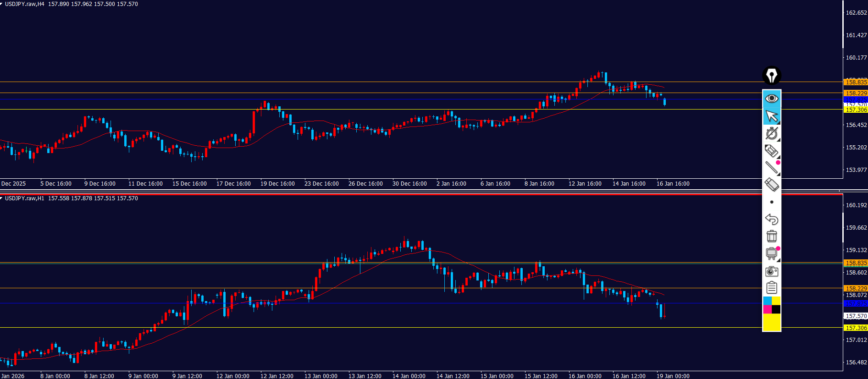Click the undo arrow icon

[x=771, y=219]
